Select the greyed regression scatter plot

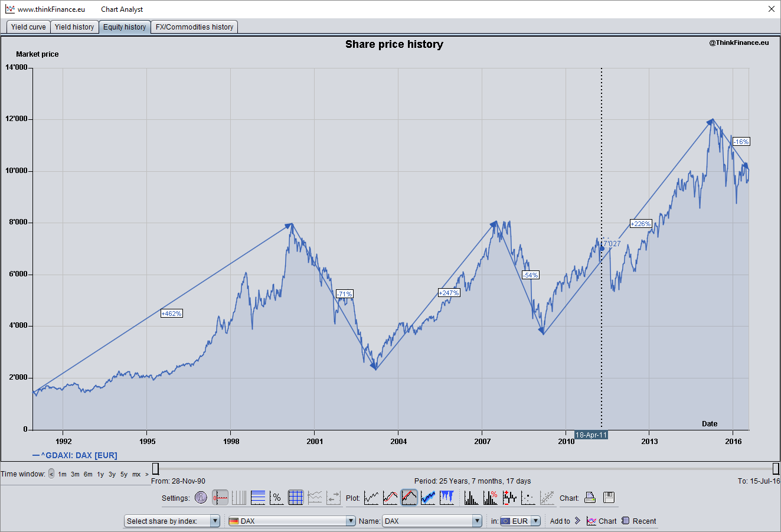click(547, 498)
